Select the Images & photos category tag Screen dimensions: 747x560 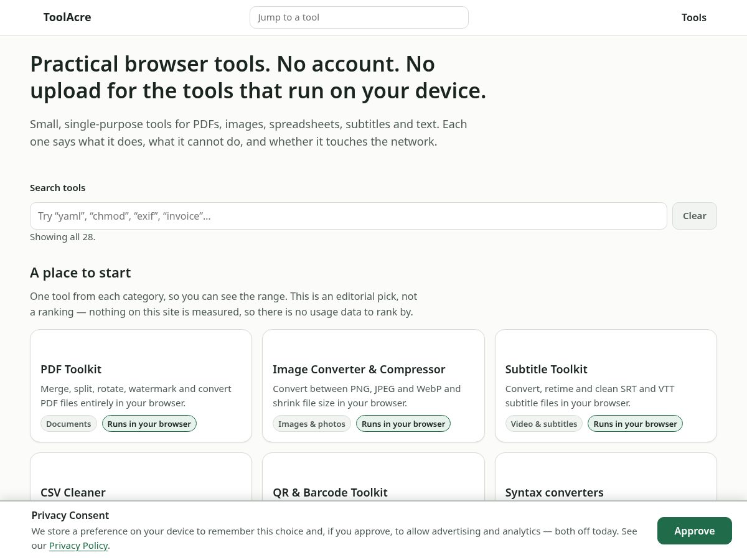point(312,424)
